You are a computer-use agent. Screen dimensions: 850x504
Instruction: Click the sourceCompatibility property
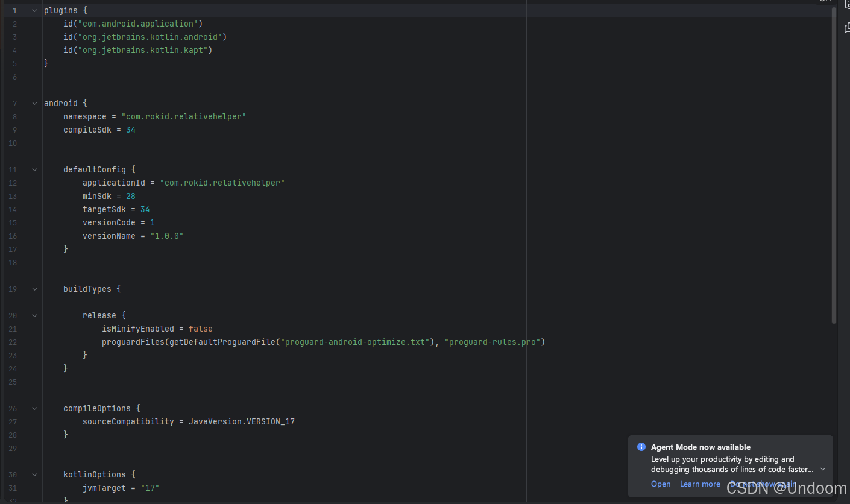click(128, 421)
